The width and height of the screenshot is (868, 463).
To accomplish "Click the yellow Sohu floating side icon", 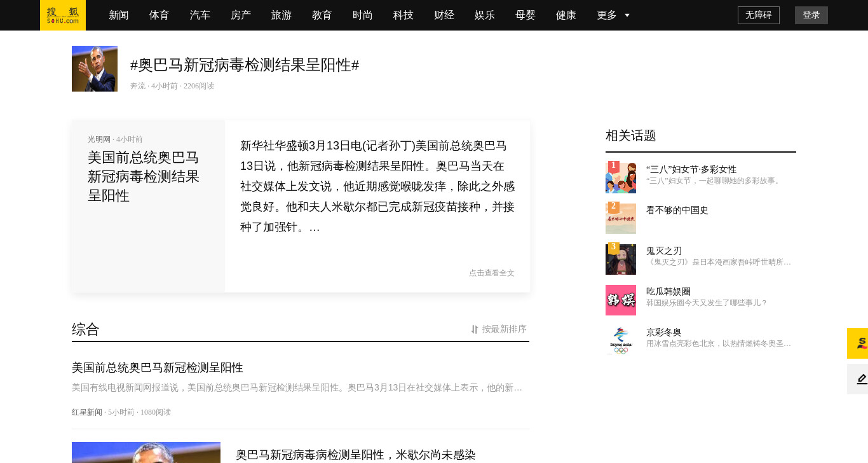I will 858,343.
